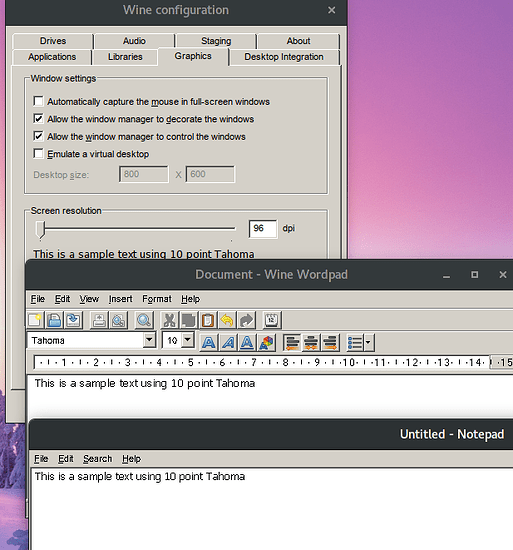The height and width of the screenshot is (550, 513).
Task: Switch to the Audio tab
Action: click(134, 41)
